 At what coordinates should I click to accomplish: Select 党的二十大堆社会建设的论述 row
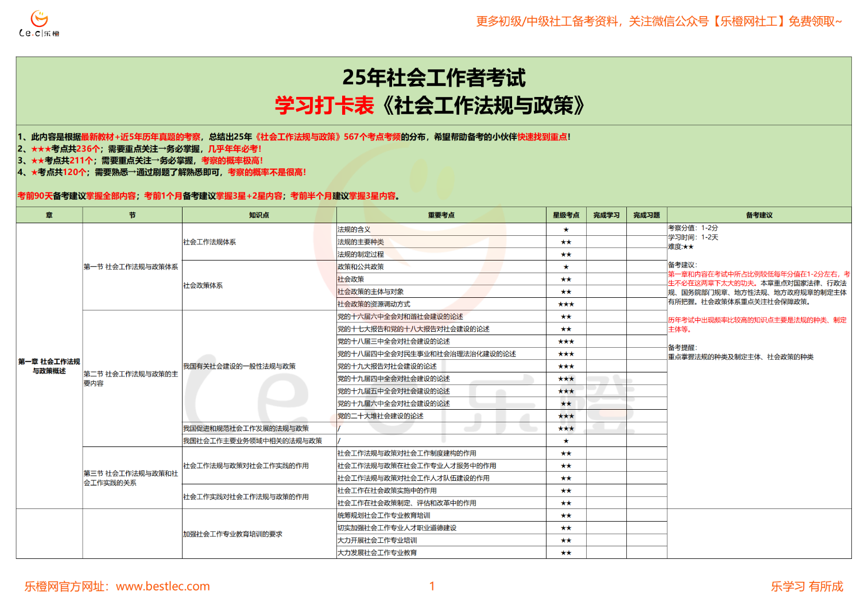pyautogui.click(x=441, y=416)
